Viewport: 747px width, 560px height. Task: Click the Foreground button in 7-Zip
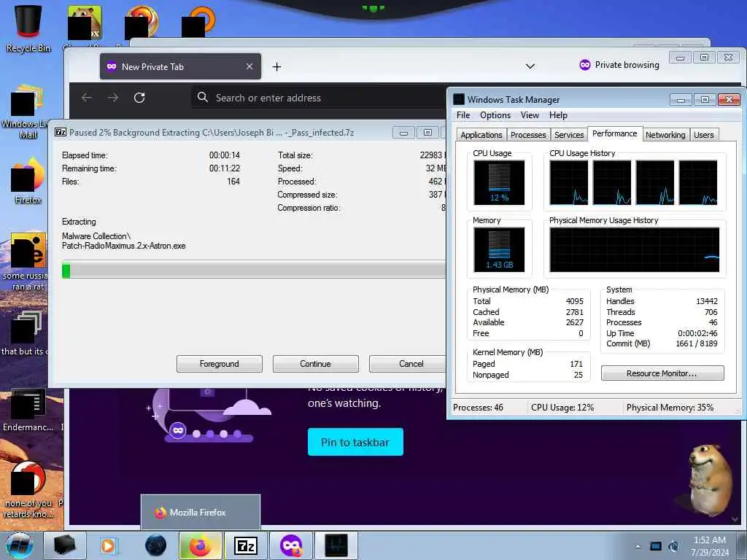coord(219,364)
